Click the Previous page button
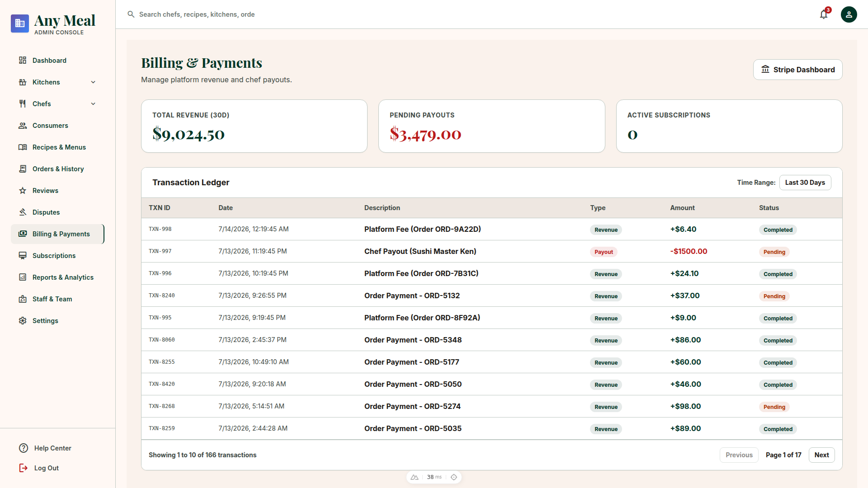The height and width of the screenshot is (488, 868). click(x=739, y=455)
